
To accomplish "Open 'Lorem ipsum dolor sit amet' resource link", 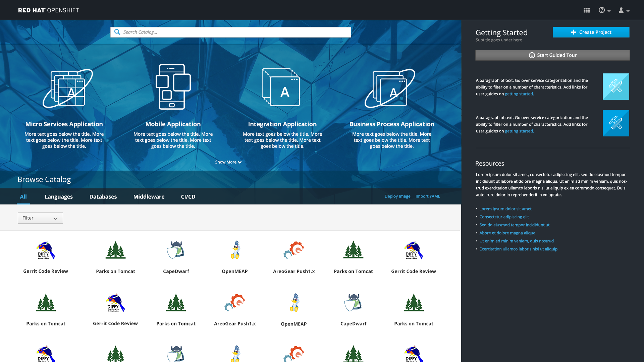I will point(505,209).
